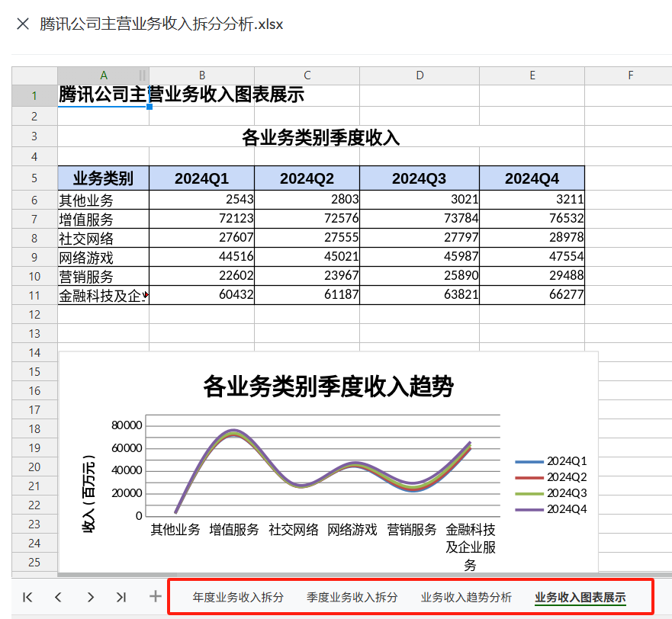Select the 社交网络 row label cell
672x619 pixels.
[103, 238]
